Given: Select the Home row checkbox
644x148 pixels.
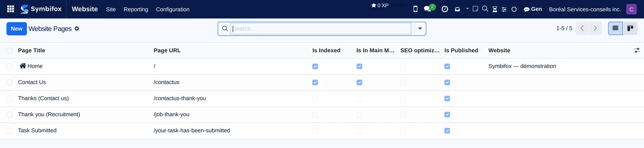Looking at the screenshot, I should (9, 66).
